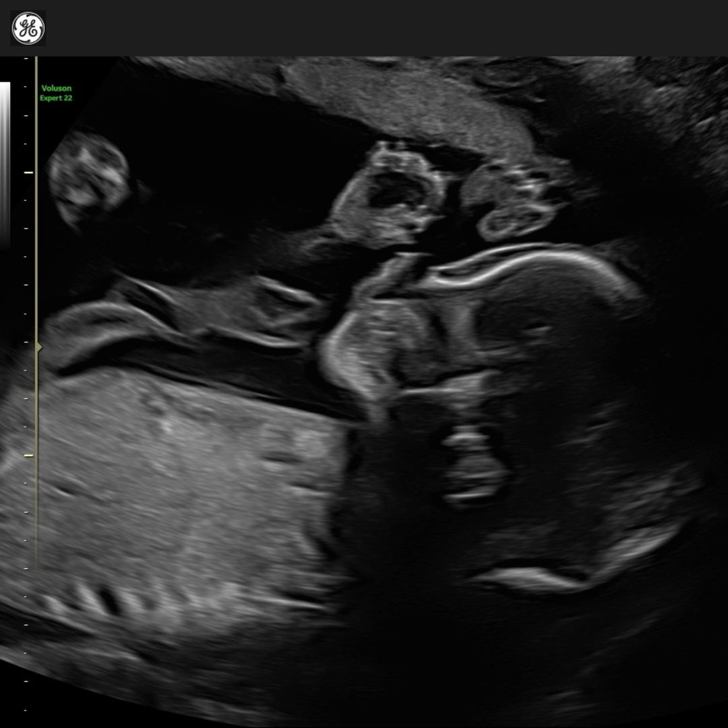Click the GE logo in the header
This screenshot has width=728, height=728.
pos(28,28)
